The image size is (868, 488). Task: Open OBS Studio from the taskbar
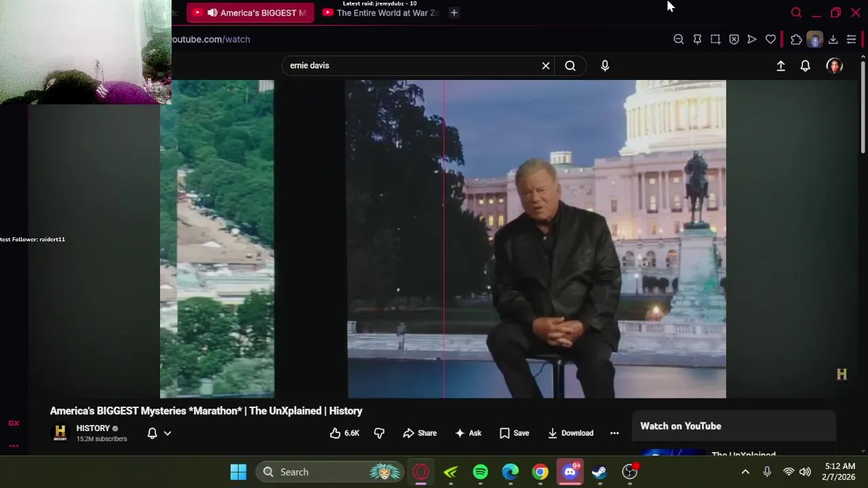[x=630, y=472]
